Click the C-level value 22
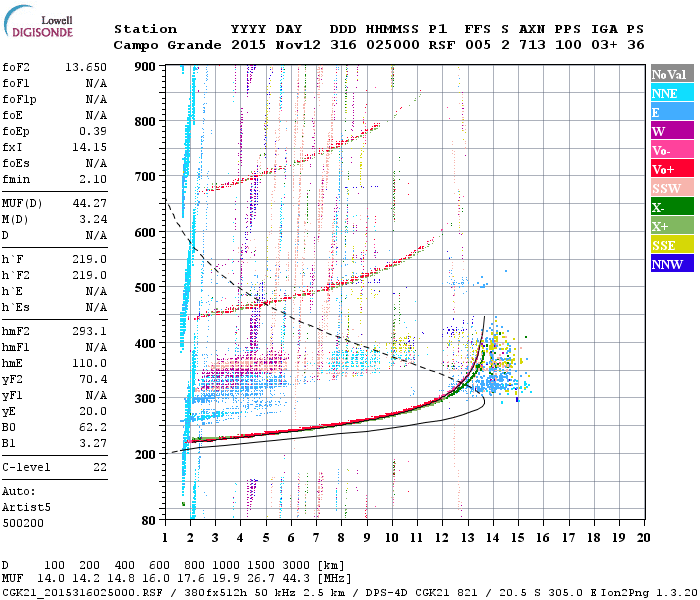700x600 pixels. [x=100, y=467]
